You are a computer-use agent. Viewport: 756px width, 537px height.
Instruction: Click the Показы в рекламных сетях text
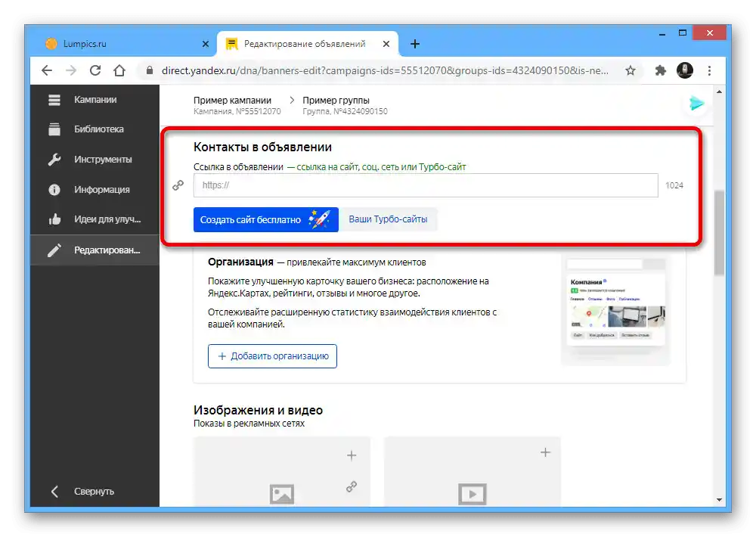249,424
